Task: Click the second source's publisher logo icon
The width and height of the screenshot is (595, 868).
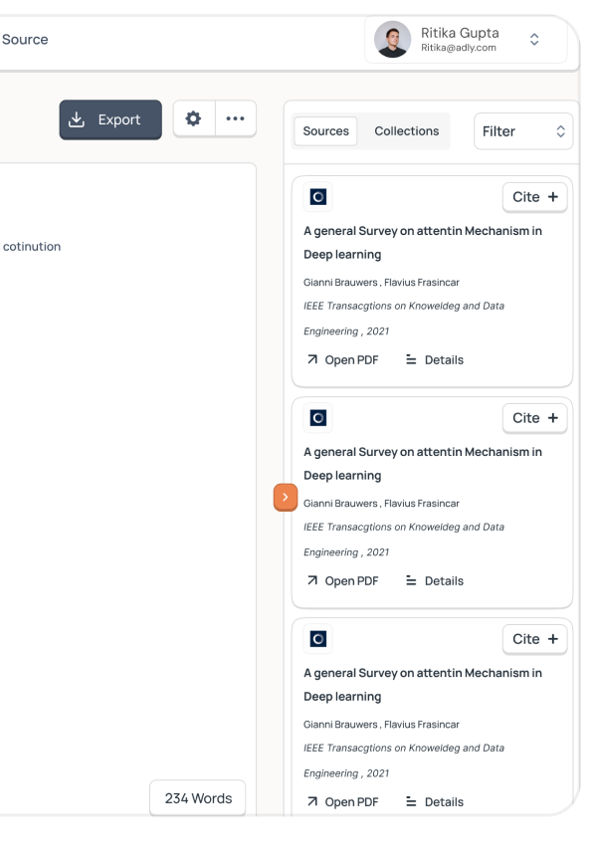Action: click(318, 418)
